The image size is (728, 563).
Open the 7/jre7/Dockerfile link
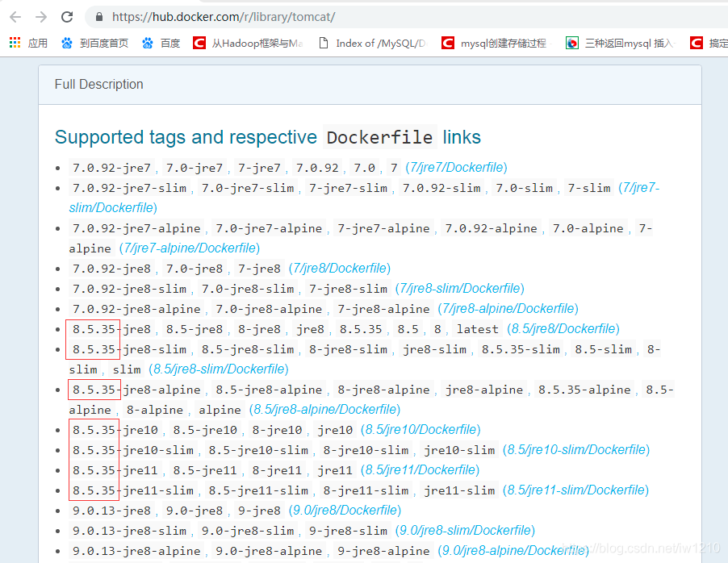click(456, 168)
